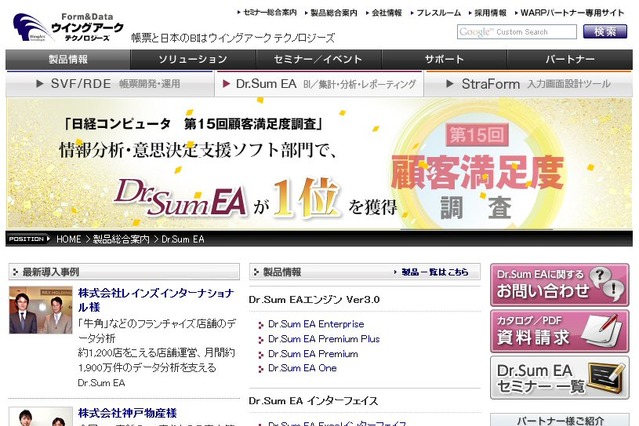639x426 pixels.
Task: Select サポート main navigation tab
Action: tap(444, 60)
